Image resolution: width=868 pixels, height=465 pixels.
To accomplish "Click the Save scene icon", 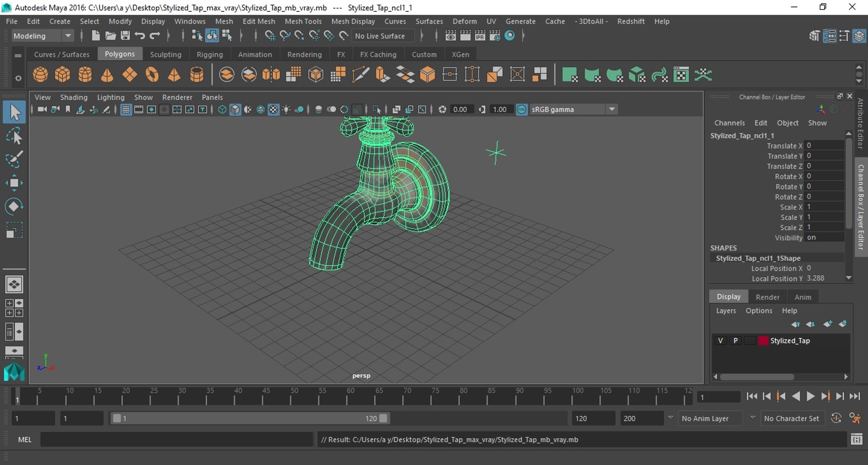I will coord(125,36).
